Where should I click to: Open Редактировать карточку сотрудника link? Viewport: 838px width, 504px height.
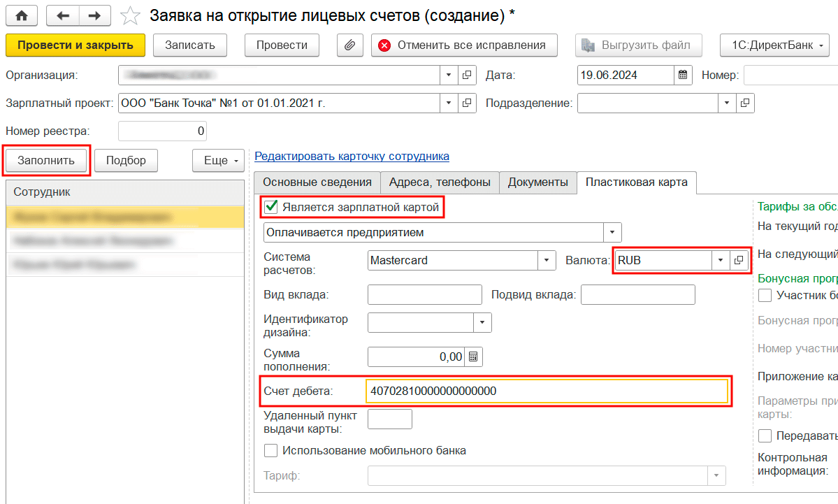[x=352, y=156]
